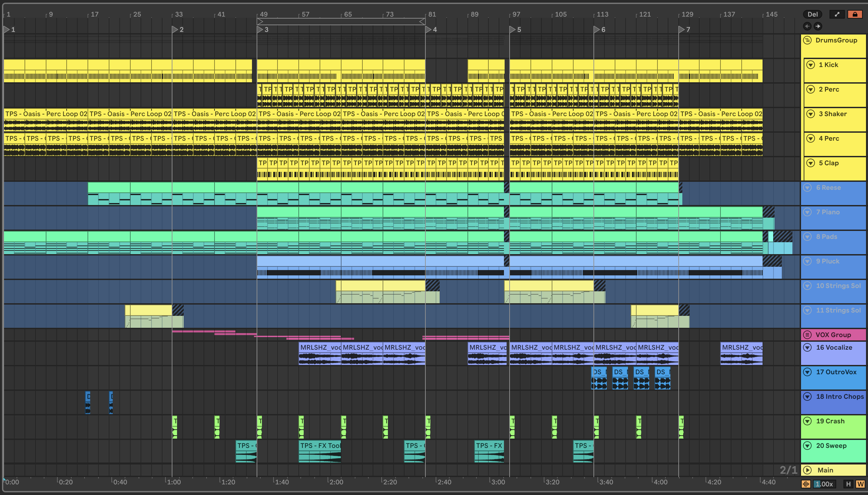Toggle Optimize Arrangement Width W button
The height and width of the screenshot is (495, 868).
(860, 484)
